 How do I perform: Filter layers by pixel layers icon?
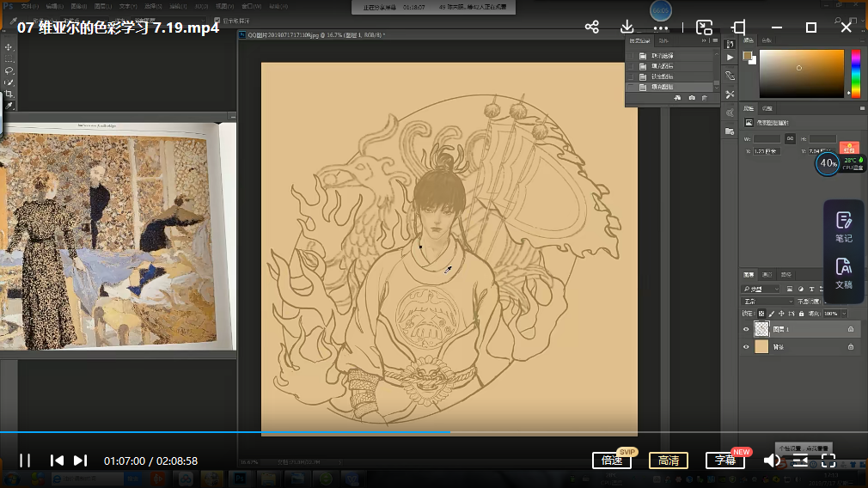click(790, 289)
